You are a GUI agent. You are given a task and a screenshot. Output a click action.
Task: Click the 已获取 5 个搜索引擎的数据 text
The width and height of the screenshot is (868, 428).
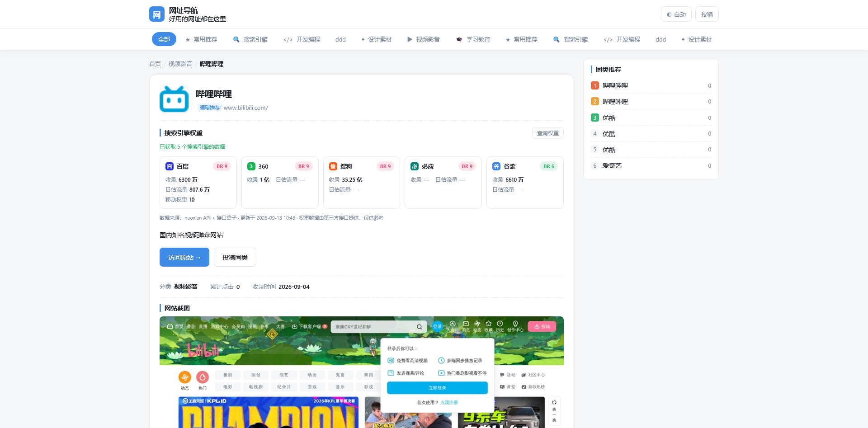[192, 146]
